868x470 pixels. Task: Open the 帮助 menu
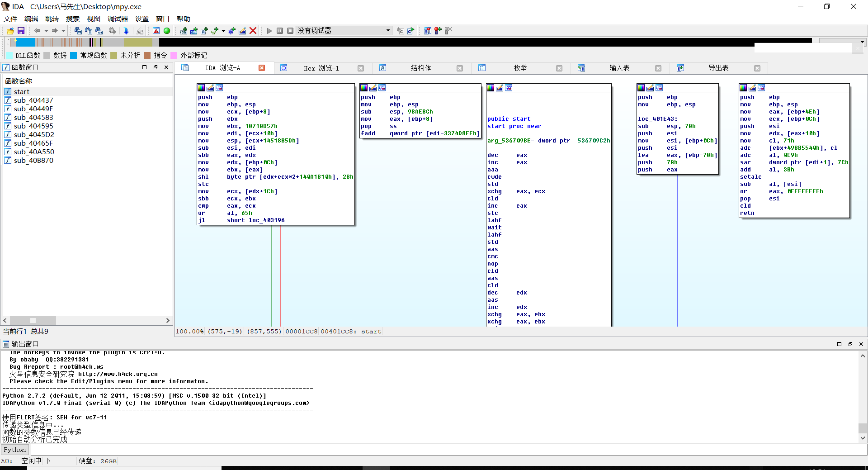pyautogui.click(x=184, y=19)
